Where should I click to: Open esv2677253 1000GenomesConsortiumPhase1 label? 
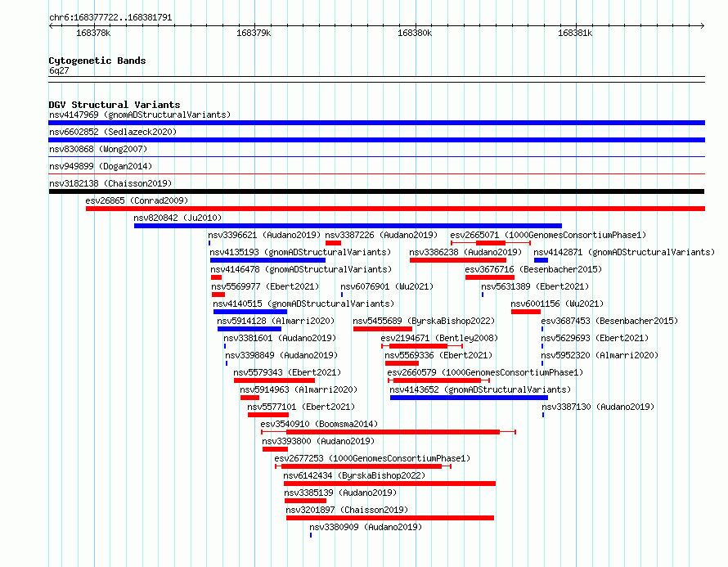[x=372, y=458]
